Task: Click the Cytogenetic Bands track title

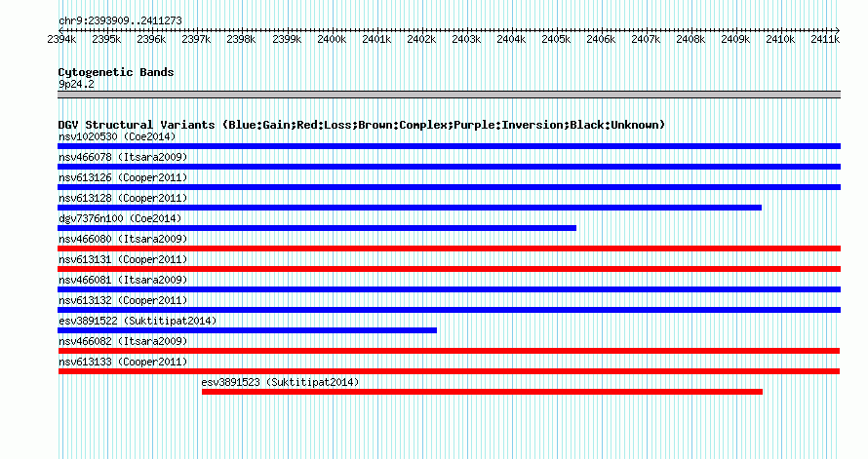Action: (116, 72)
